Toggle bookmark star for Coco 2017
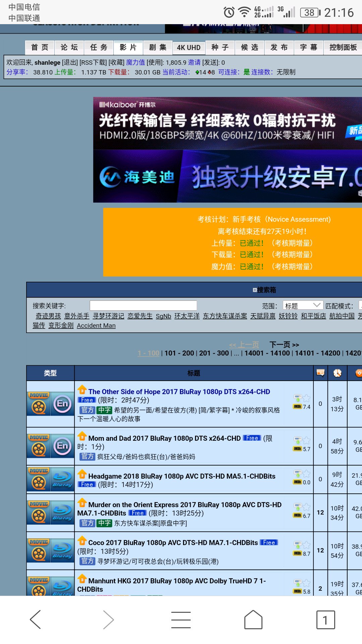The width and height of the screenshot is (362, 644). [x=306, y=545]
